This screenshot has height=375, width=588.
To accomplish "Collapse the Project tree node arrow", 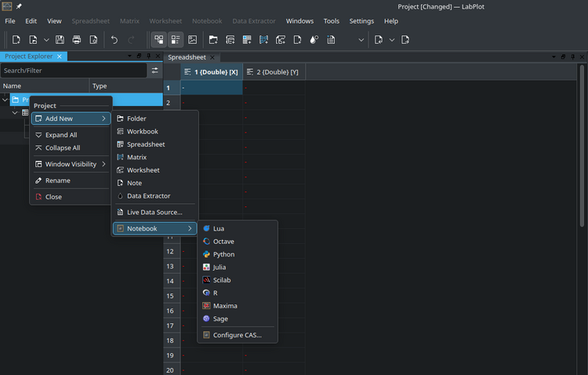I will [5, 100].
